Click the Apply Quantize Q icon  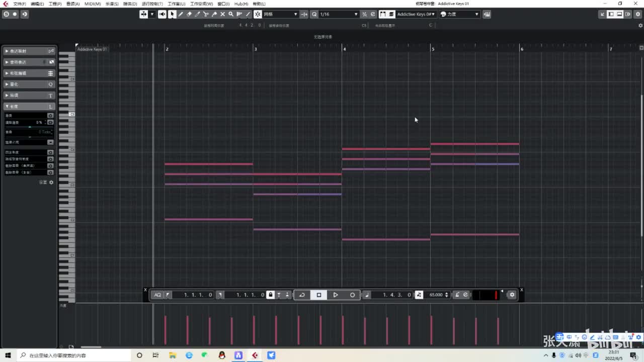(x=314, y=14)
